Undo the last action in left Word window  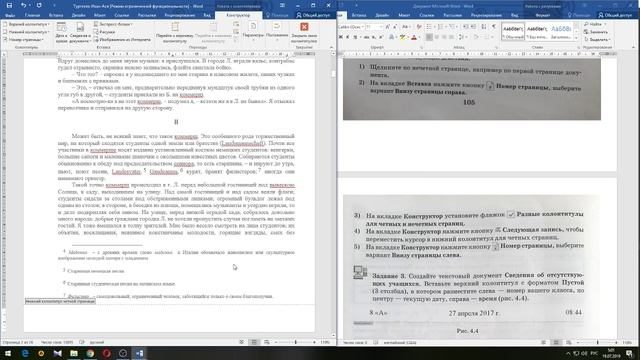(23, 5)
